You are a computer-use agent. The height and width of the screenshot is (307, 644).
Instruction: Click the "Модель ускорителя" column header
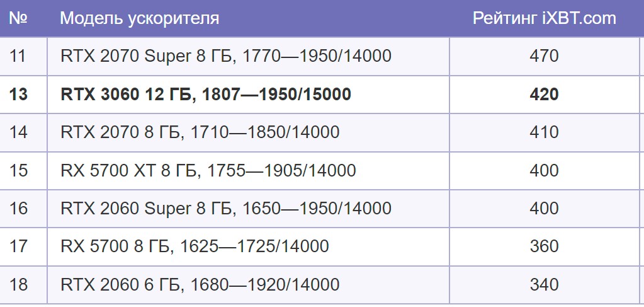139,18
